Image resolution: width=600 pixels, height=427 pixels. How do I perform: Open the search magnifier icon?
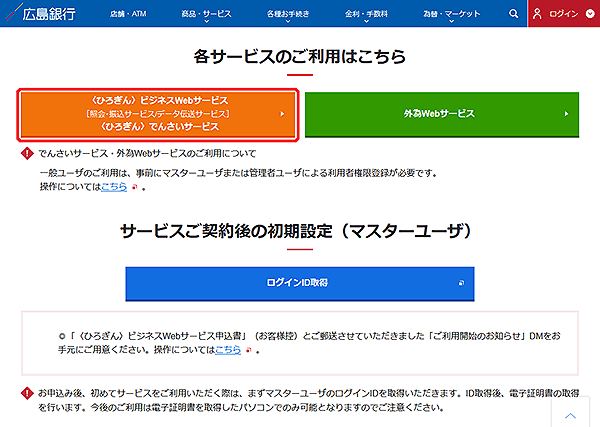514,14
